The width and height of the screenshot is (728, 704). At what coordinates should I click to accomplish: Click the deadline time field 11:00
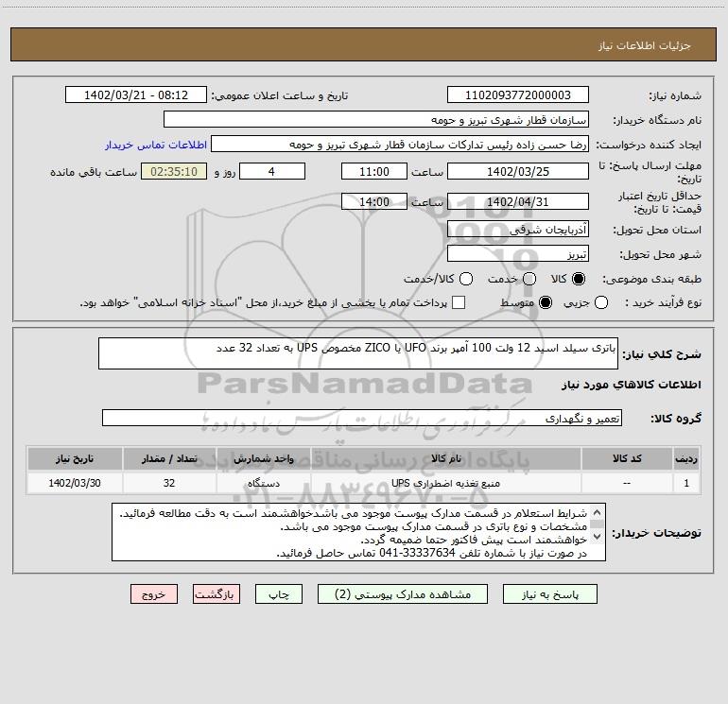[x=374, y=171]
